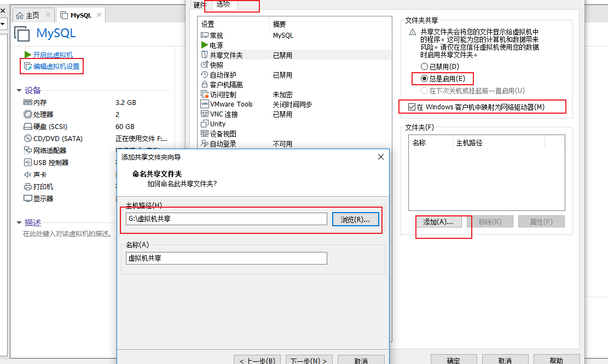Viewport: 608px width, 364px height.
Task: Click the Appliance View (设备视图) icon
Action: point(205,133)
